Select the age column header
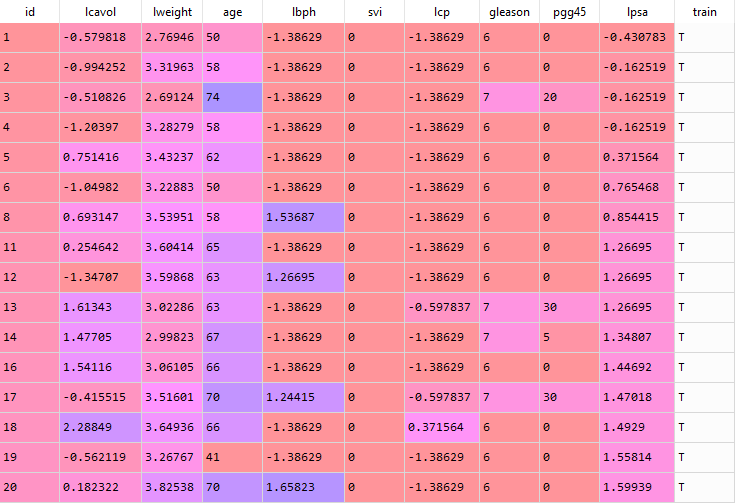 (x=232, y=12)
